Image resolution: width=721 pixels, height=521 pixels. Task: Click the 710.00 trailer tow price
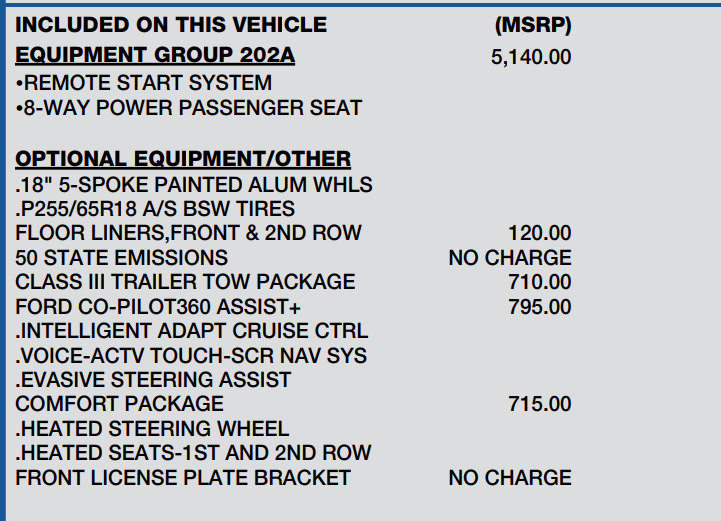(x=540, y=282)
